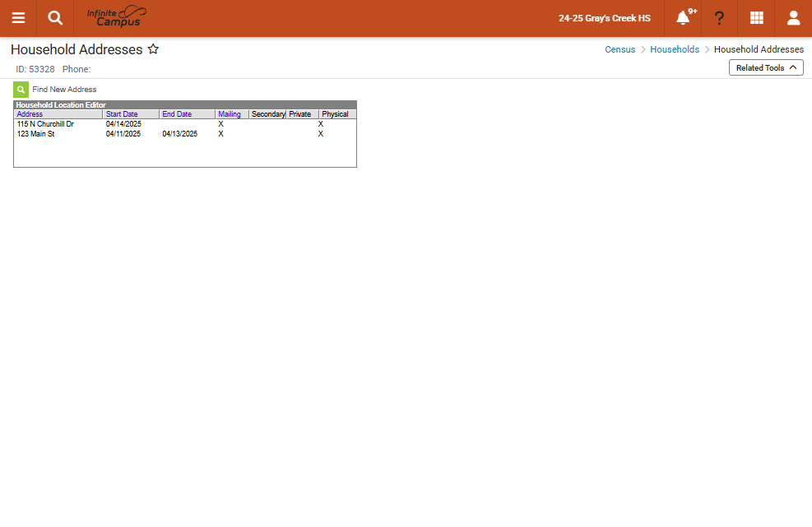Go to the Households breadcrumb
This screenshot has width=812, height=527.
point(675,49)
